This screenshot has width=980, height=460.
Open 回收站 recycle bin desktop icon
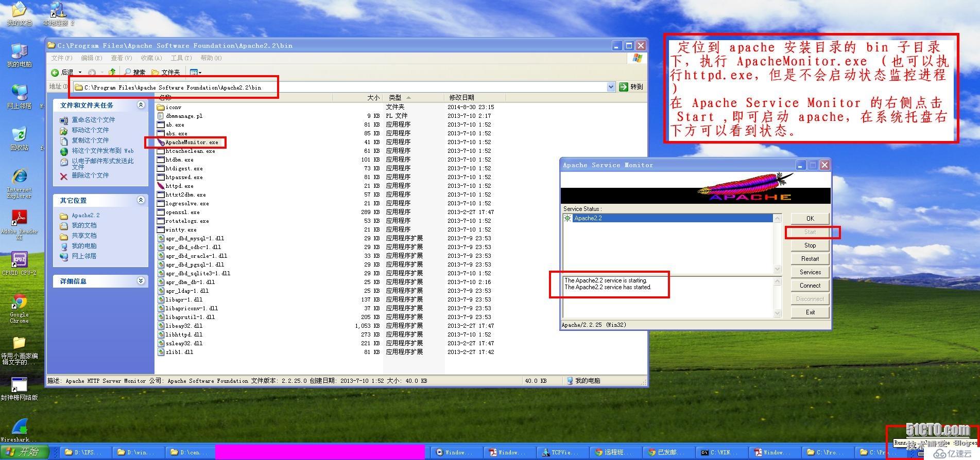[19, 139]
